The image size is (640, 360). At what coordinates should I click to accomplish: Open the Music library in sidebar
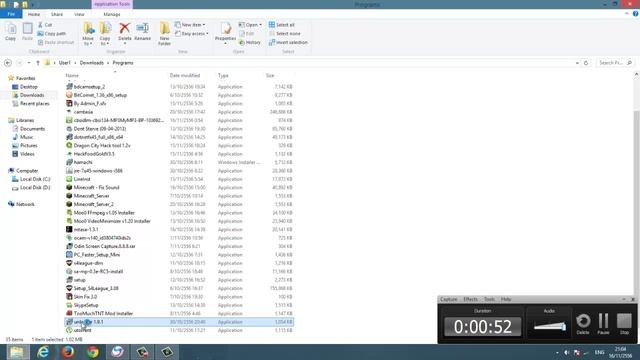click(23, 137)
